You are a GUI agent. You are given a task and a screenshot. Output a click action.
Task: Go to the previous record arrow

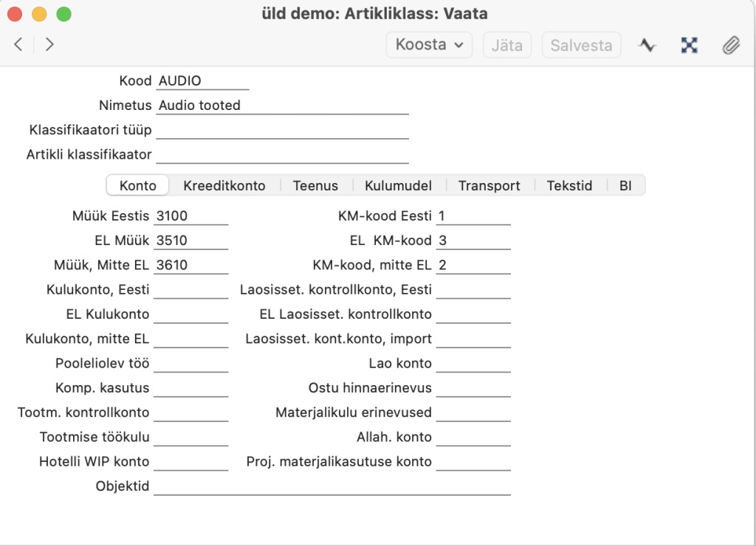click(18, 45)
